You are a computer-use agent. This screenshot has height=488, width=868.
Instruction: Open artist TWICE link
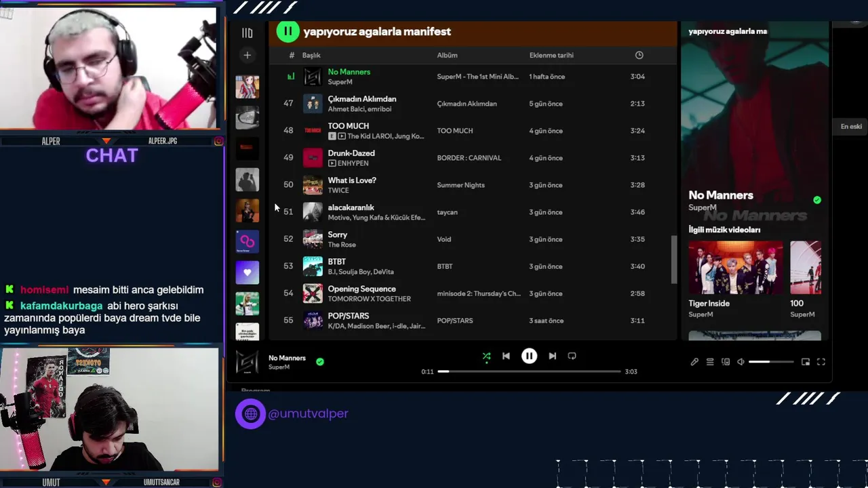338,190
